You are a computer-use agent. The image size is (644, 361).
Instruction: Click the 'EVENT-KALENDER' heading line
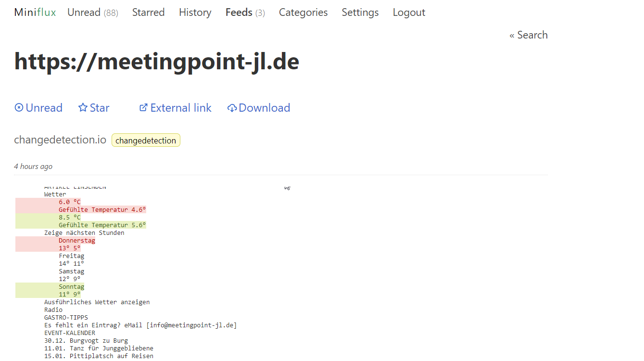(x=70, y=333)
